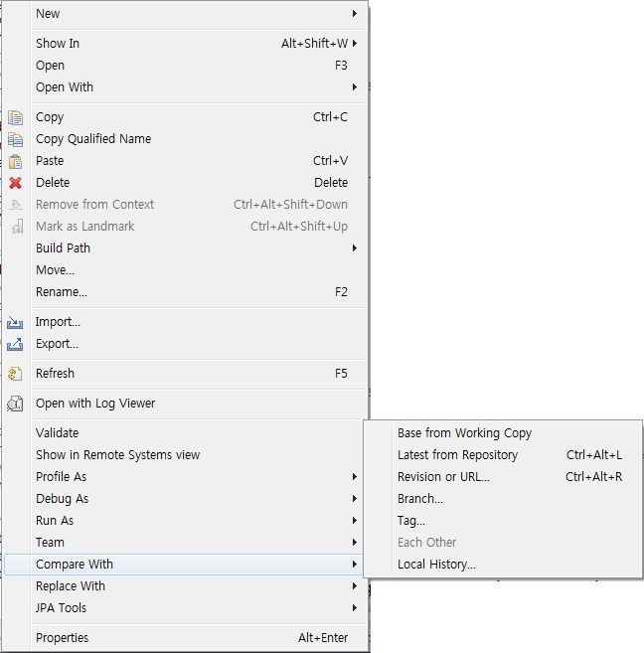Expand the Compare With submenu arrow
Viewport: 644px width, 653px height.
pyautogui.click(x=354, y=564)
